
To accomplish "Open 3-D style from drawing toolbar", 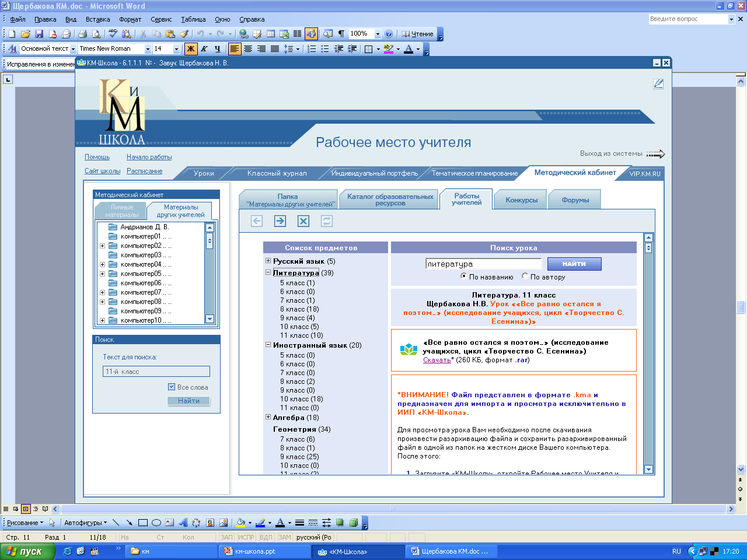I will [353, 523].
